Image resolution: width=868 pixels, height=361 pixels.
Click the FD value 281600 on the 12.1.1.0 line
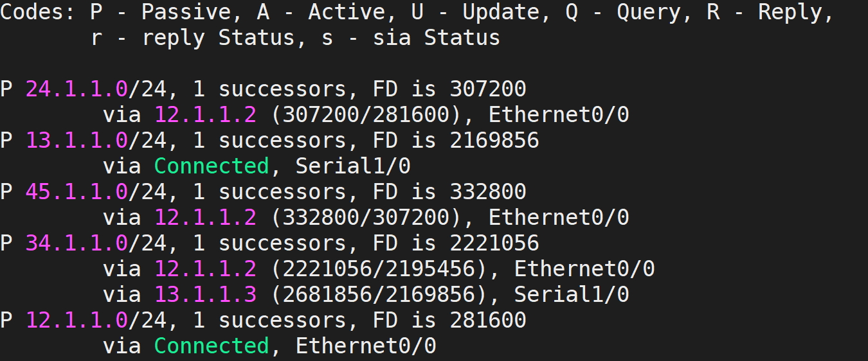pos(488,320)
